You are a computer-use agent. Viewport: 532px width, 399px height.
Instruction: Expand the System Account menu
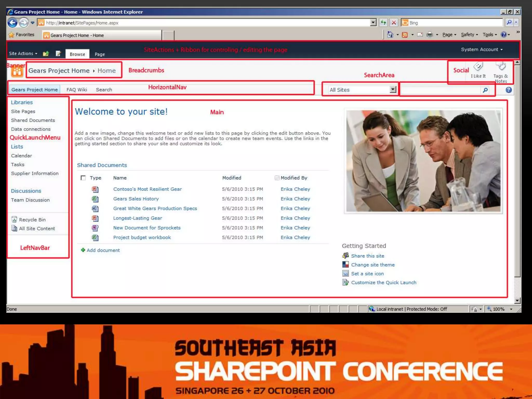point(482,50)
